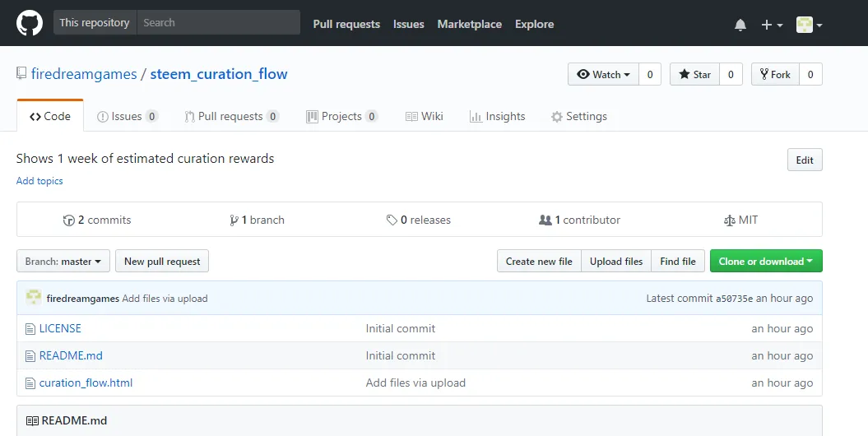The image size is (868, 436).
Task: Click the repository book icon beside firedreamgames
Action: (x=21, y=73)
